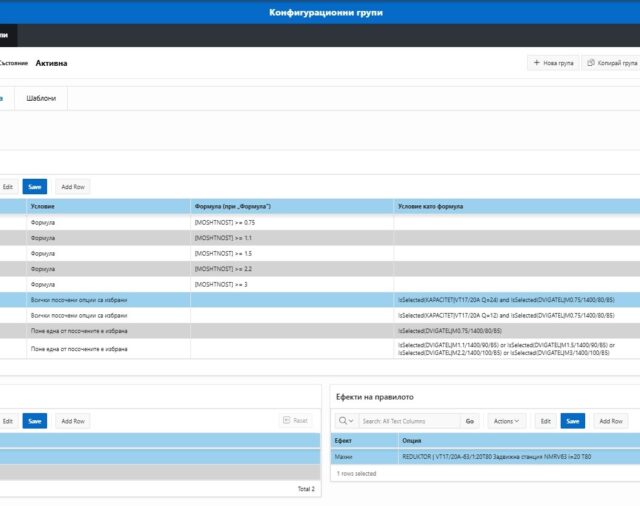Click the Активна status value

coord(51,63)
